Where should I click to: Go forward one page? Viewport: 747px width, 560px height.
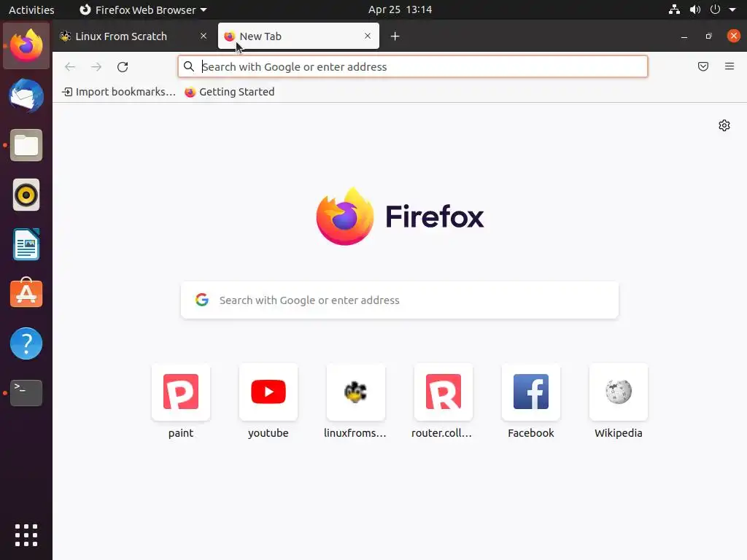tap(96, 66)
